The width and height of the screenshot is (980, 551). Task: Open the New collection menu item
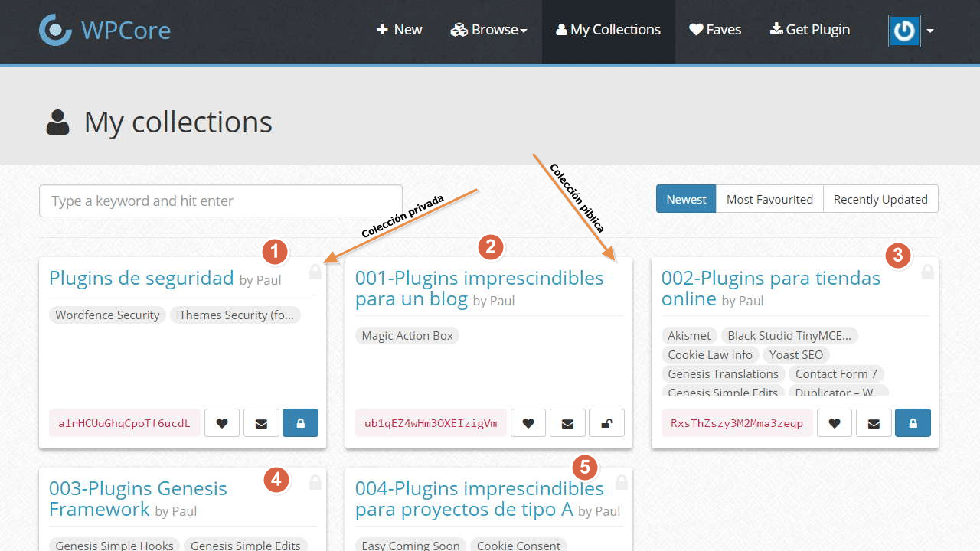399,30
